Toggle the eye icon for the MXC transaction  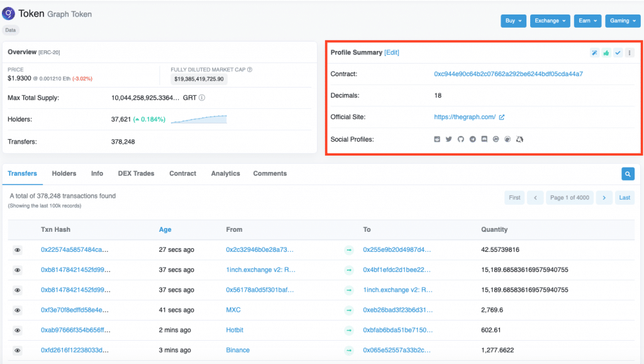pos(18,310)
